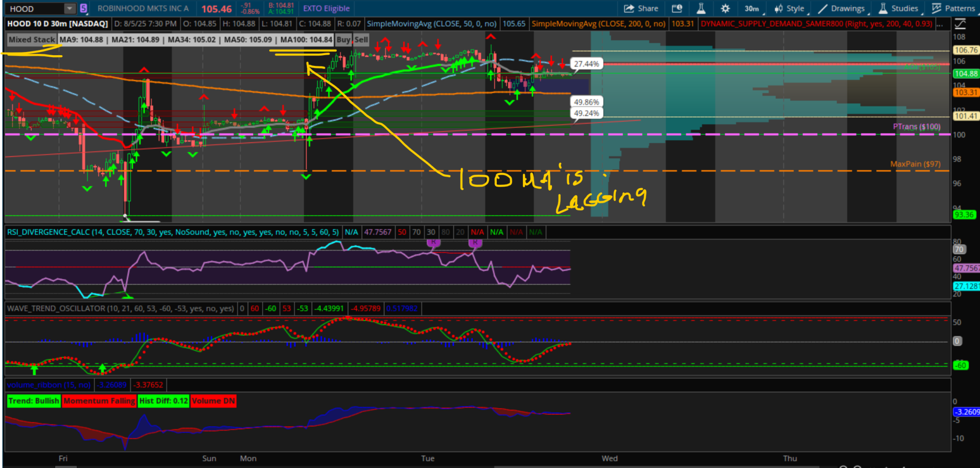Open chart settings gear icon
The height and width of the screenshot is (468, 980).
coord(725,8)
